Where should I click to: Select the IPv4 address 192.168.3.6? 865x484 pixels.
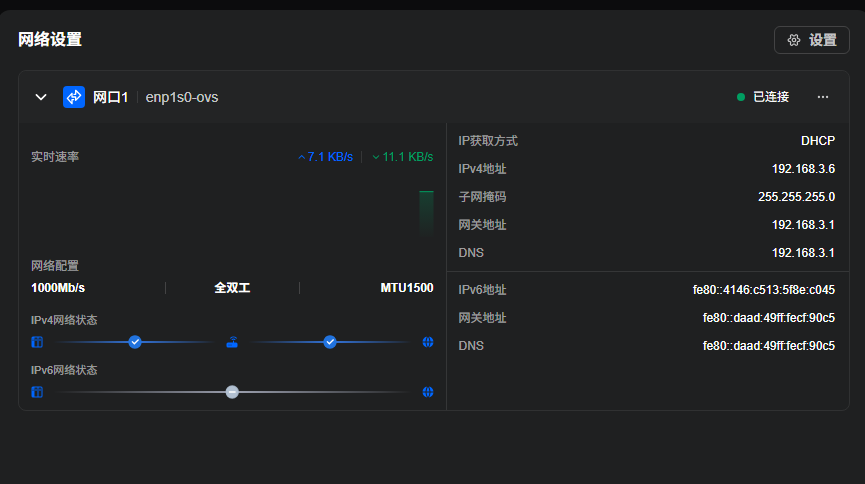803,169
